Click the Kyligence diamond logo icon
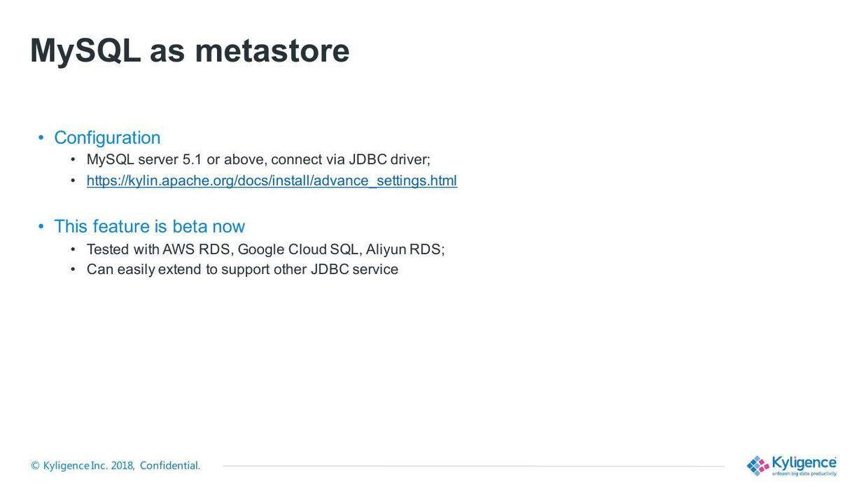Viewport: 868px width, 489px height. pyautogui.click(x=757, y=466)
